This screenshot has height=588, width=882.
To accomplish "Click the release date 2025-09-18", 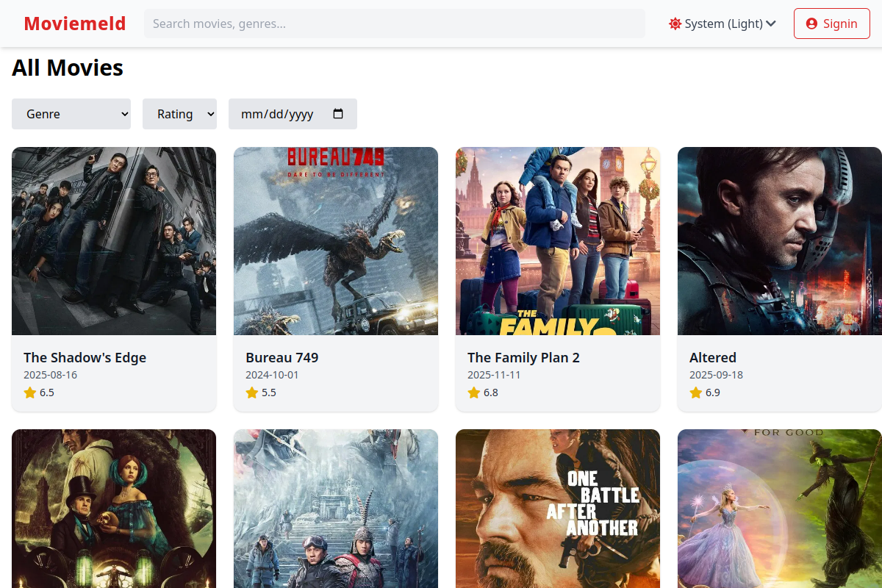I will 716,375.
